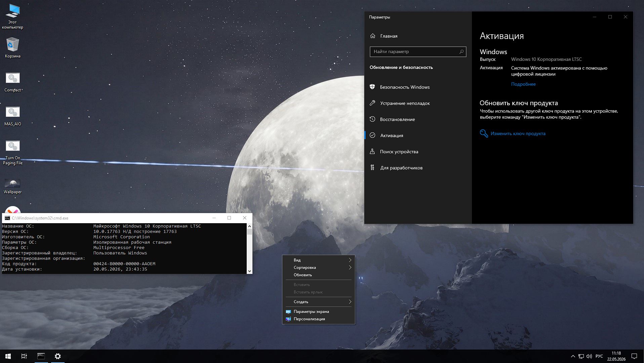Switch the РУС input language indicator
Image resolution: width=644 pixels, height=363 pixels.
(x=599, y=356)
